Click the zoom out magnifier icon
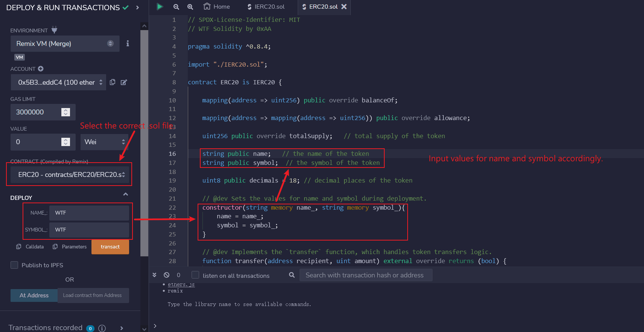Viewport: 644px width, 332px height. click(176, 7)
